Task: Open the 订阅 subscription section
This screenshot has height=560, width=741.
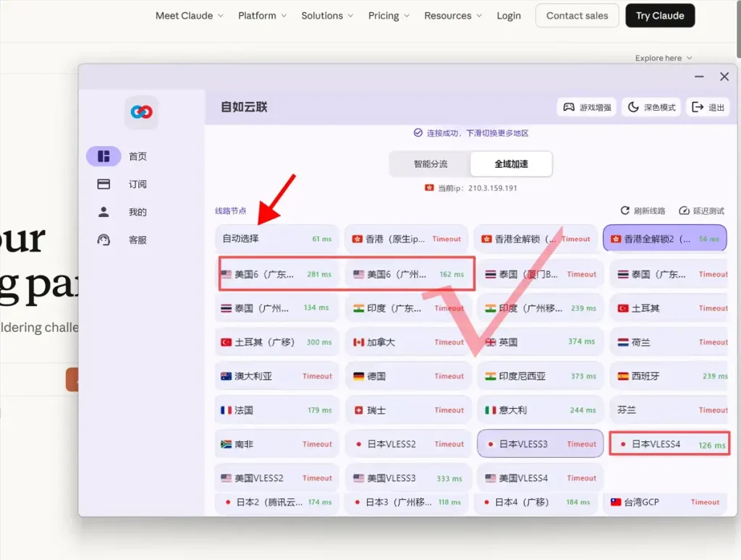Action: click(x=137, y=184)
